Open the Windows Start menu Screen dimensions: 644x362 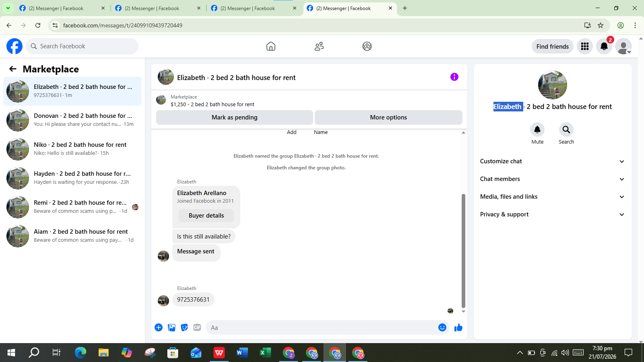[x=11, y=353]
